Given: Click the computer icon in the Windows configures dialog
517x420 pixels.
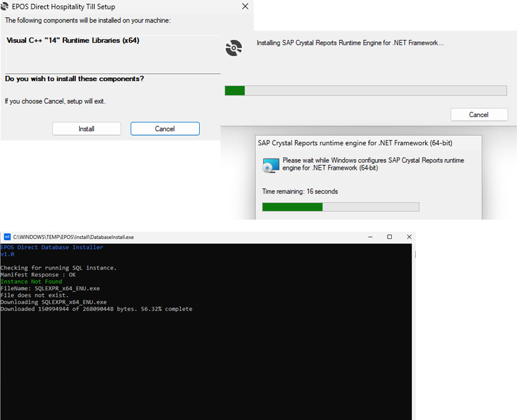Looking at the screenshot, I should click(270, 166).
